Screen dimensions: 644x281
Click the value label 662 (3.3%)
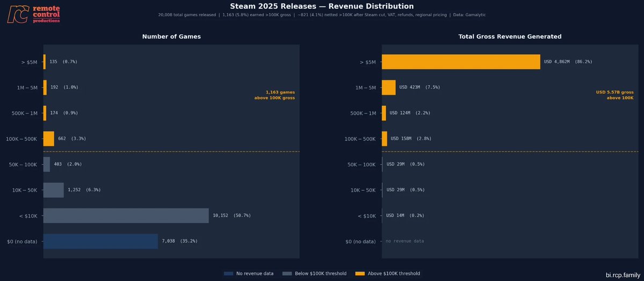72,139
